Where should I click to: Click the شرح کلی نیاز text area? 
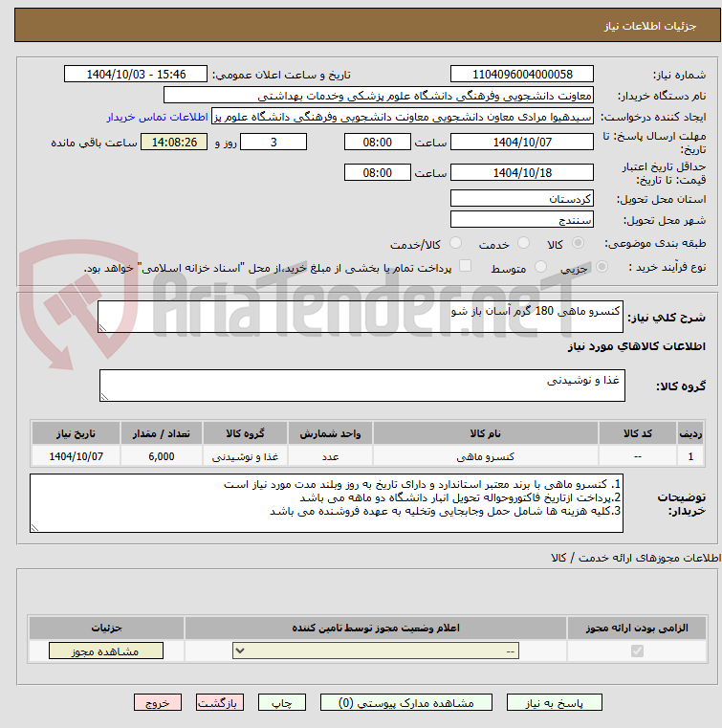(361, 317)
